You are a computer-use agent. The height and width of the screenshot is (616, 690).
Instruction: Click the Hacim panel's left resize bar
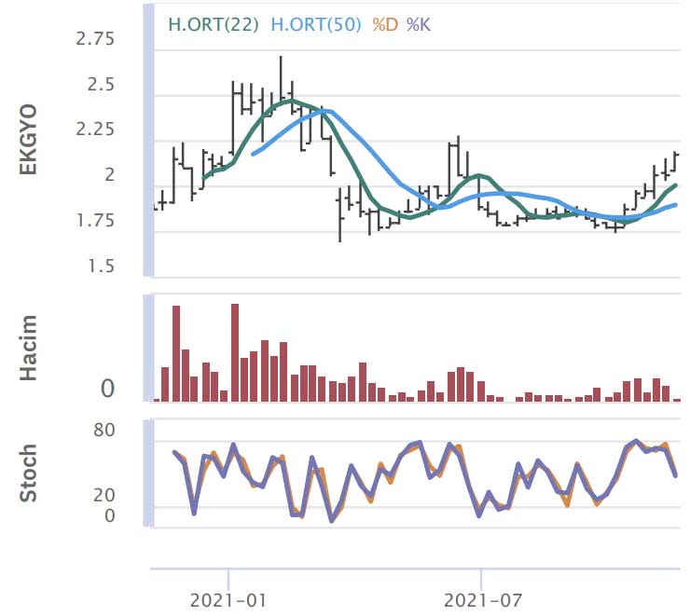tap(147, 349)
